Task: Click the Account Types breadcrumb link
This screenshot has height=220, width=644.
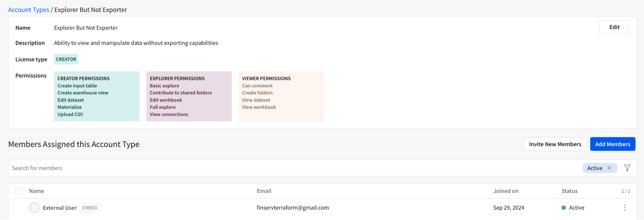Action: point(29,10)
